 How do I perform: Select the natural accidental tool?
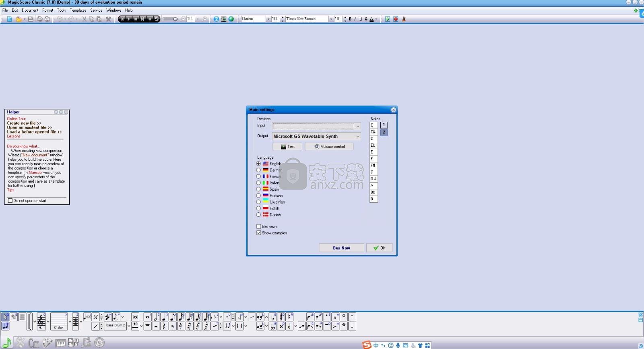coord(290,317)
